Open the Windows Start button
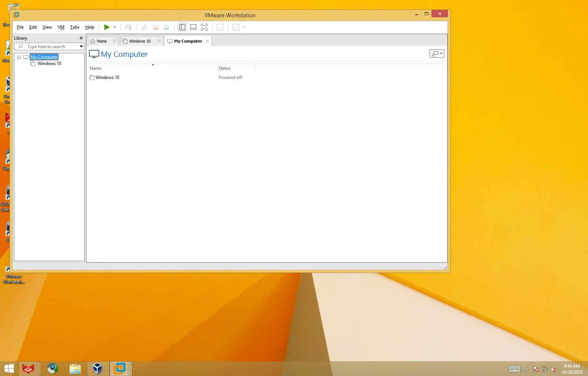The width and height of the screenshot is (588, 376). coord(9,369)
